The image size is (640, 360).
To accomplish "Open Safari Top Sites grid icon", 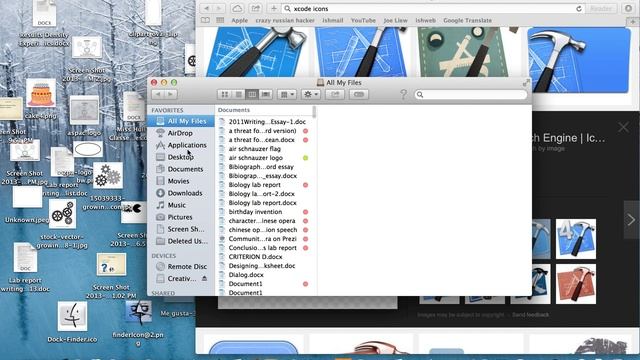I will click(220, 20).
